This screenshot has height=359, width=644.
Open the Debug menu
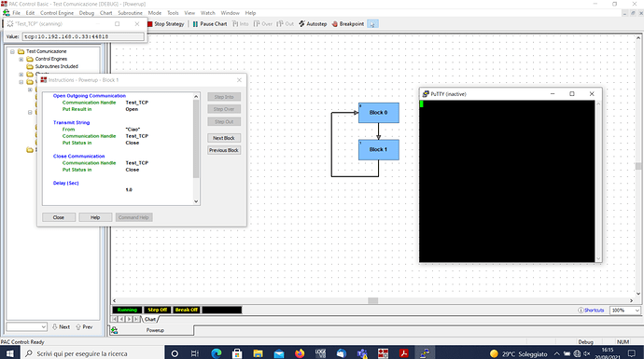click(87, 13)
